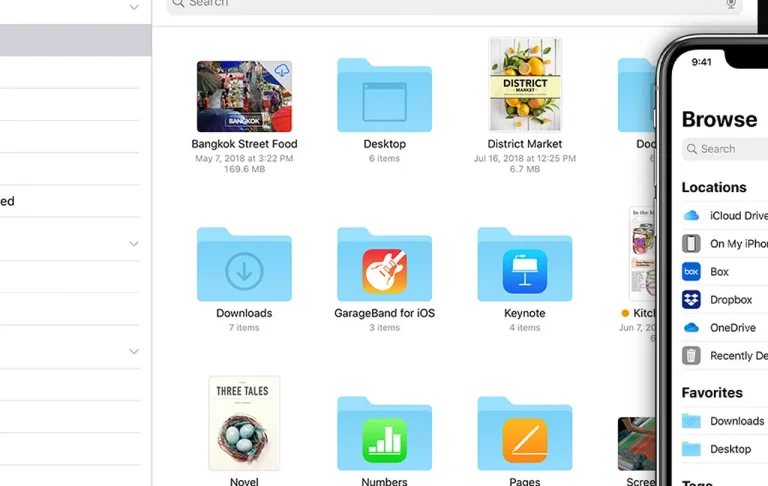Click the 'Numbers' folder label
Image resolution: width=768 pixels, height=486 pixels.
pos(384,481)
